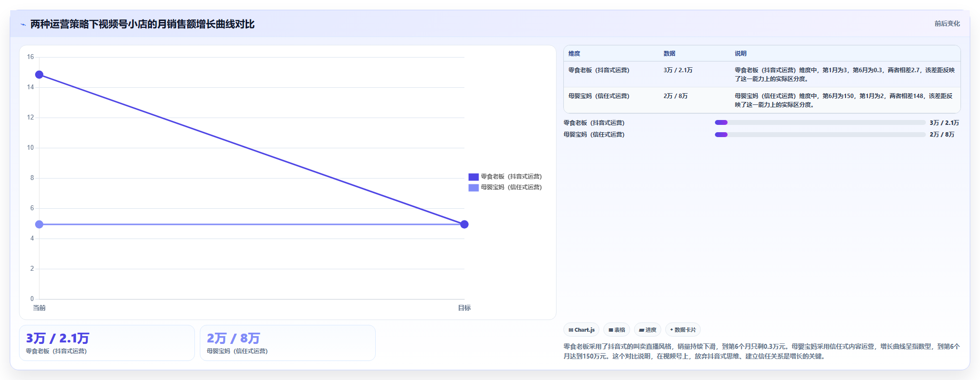The height and width of the screenshot is (380, 980).
Task: Toggle 母婴宝妈 legend color box
Action: coord(474,187)
